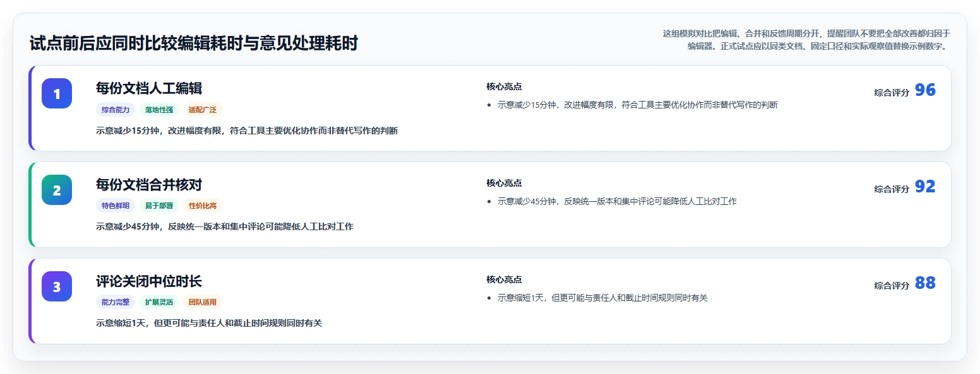Click the 团队适用 tag

click(x=203, y=302)
